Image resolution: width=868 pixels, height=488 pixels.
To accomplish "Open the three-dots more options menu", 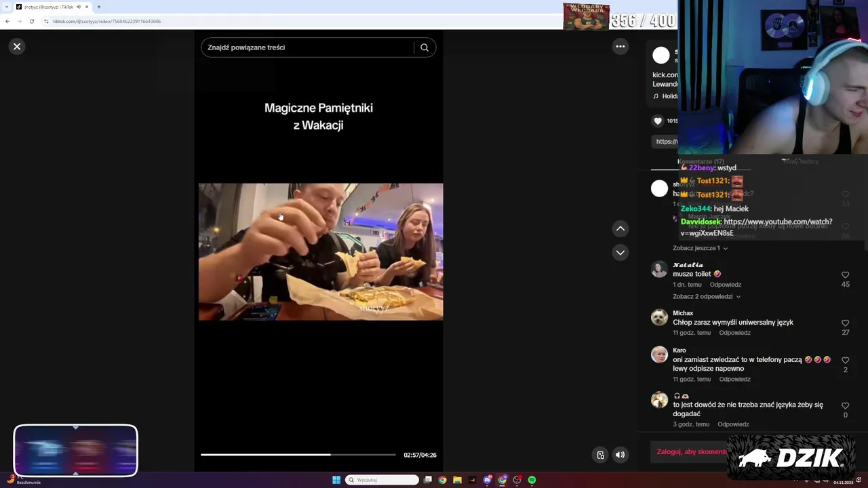I will [620, 47].
